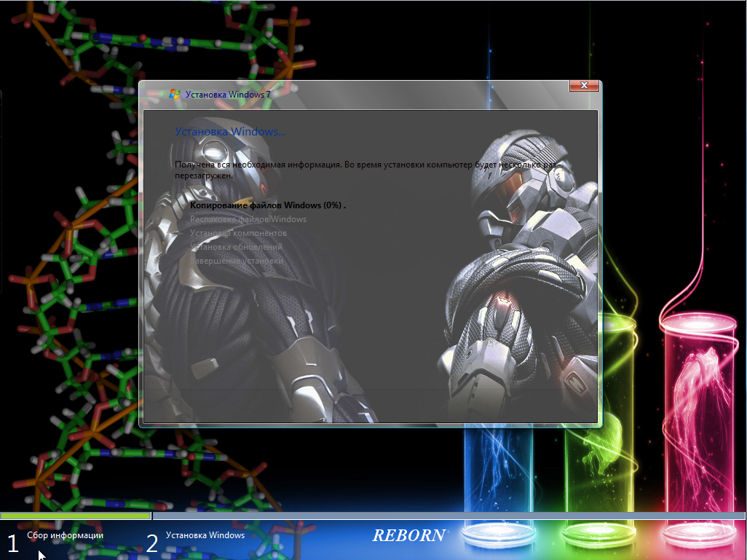Image resolution: width=747 pixels, height=560 pixels.
Task: Select 'Копирование файлов Windows (0%)' step
Action: (268, 205)
